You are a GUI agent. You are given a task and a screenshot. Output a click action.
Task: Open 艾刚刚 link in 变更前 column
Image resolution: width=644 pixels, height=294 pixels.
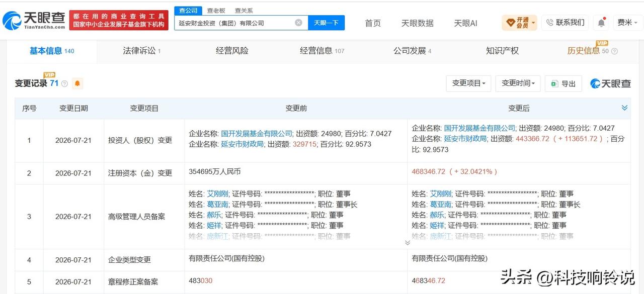click(x=218, y=193)
